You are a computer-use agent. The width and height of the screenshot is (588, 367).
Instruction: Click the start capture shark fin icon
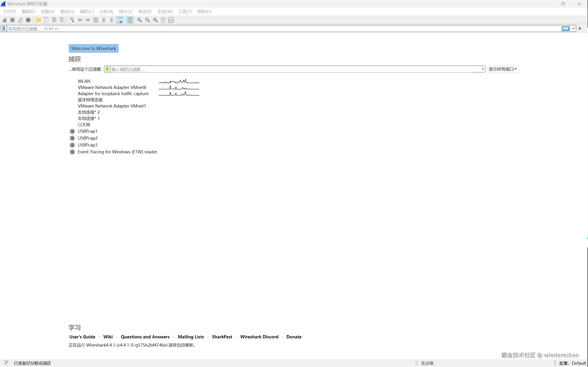point(5,20)
